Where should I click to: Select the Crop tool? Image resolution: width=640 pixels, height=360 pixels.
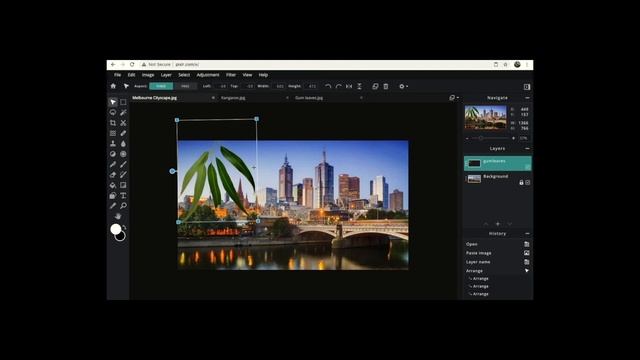(113, 123)
